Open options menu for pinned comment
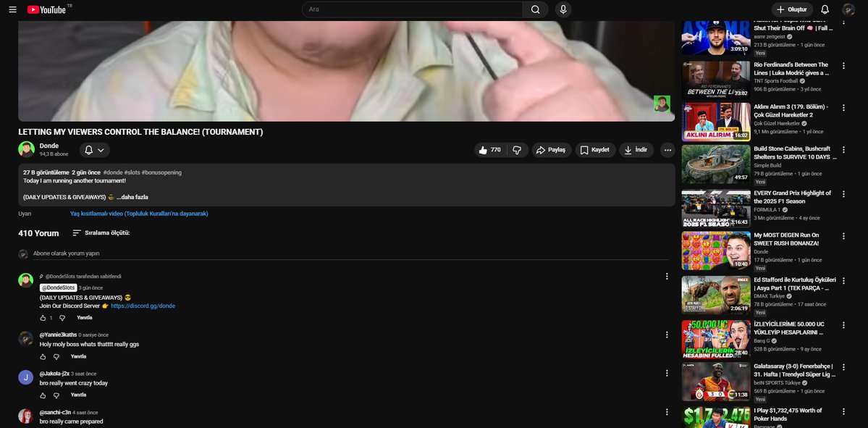Viewport: 868px width, 428px height. (667, 277)
